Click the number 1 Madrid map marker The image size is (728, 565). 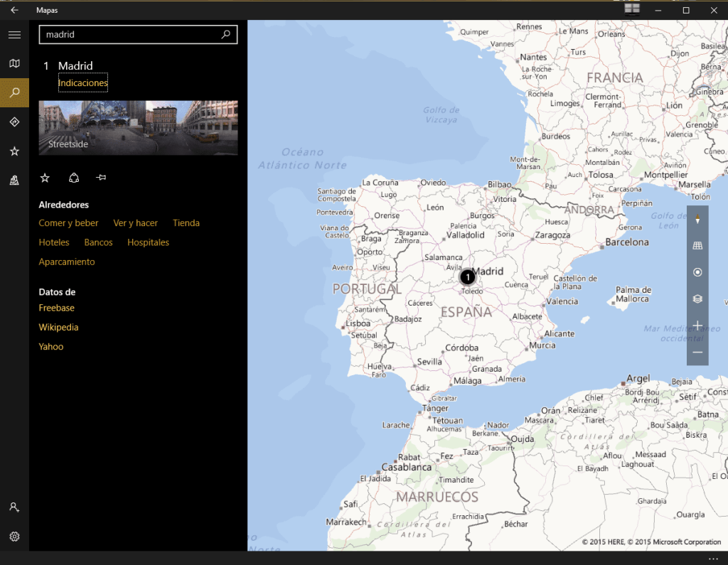click(x=468, y=277)
